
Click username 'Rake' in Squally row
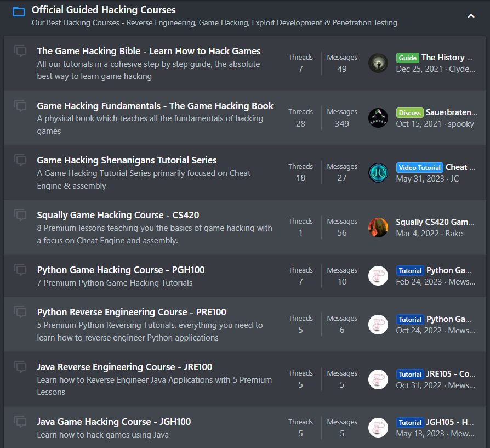click(454, 234)
